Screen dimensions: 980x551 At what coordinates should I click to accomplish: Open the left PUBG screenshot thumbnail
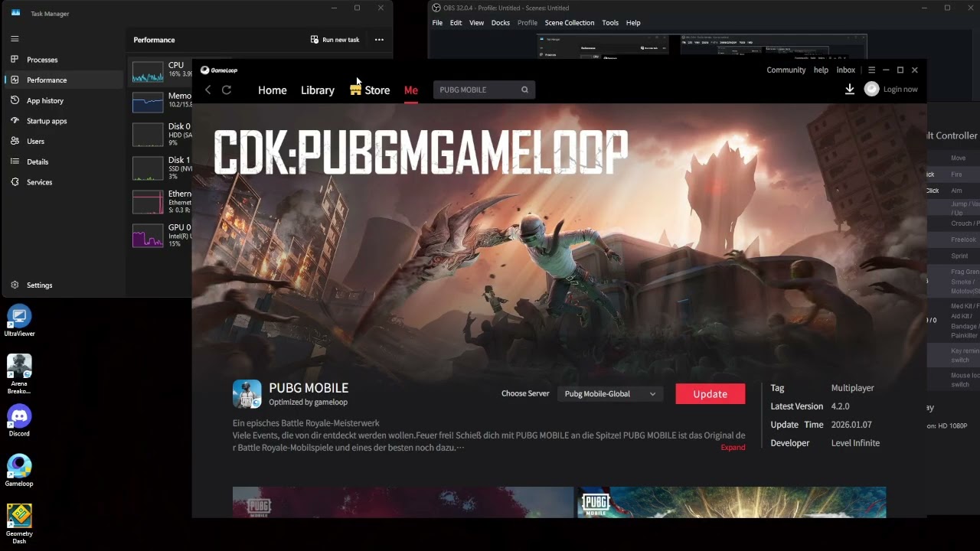coord(403,502)
